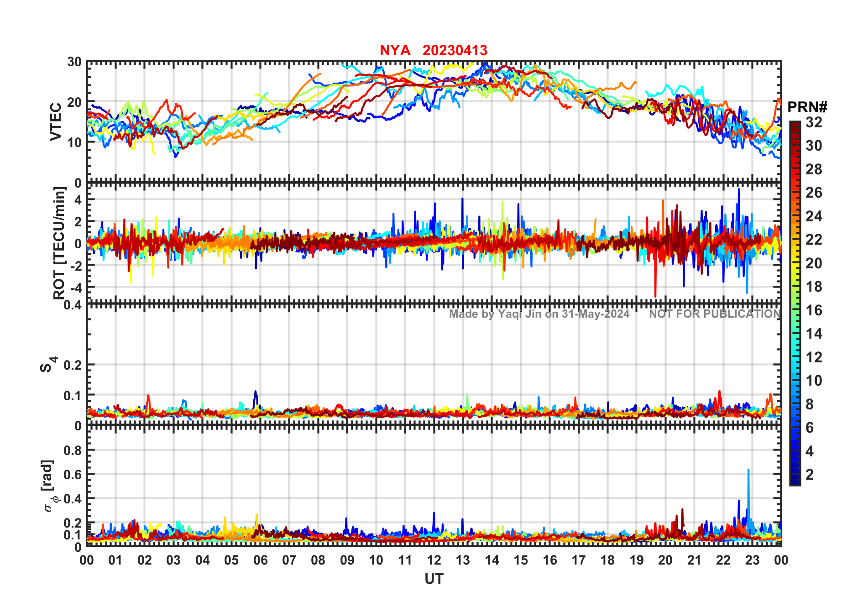Select the S4 y-axis label
Screen dimensions: 868x607
coord(49,365)
